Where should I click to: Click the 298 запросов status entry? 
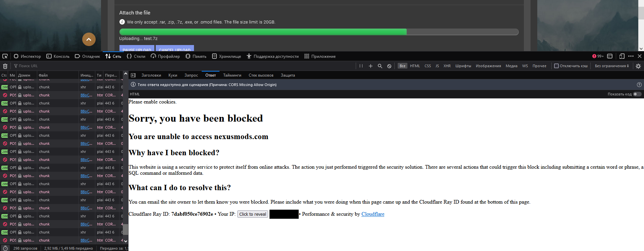(x=25, y=248)
